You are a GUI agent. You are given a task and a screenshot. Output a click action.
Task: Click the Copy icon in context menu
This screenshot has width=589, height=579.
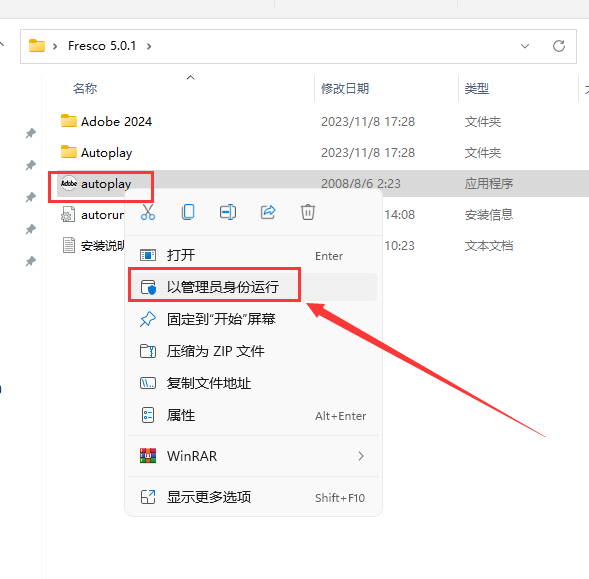point(188,212)
